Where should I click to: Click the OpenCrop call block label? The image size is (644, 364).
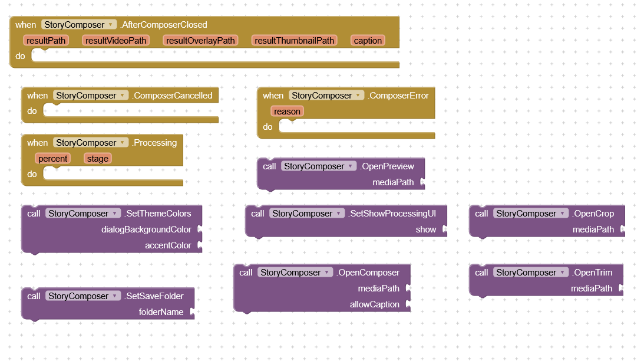click(x=593, y=214)
